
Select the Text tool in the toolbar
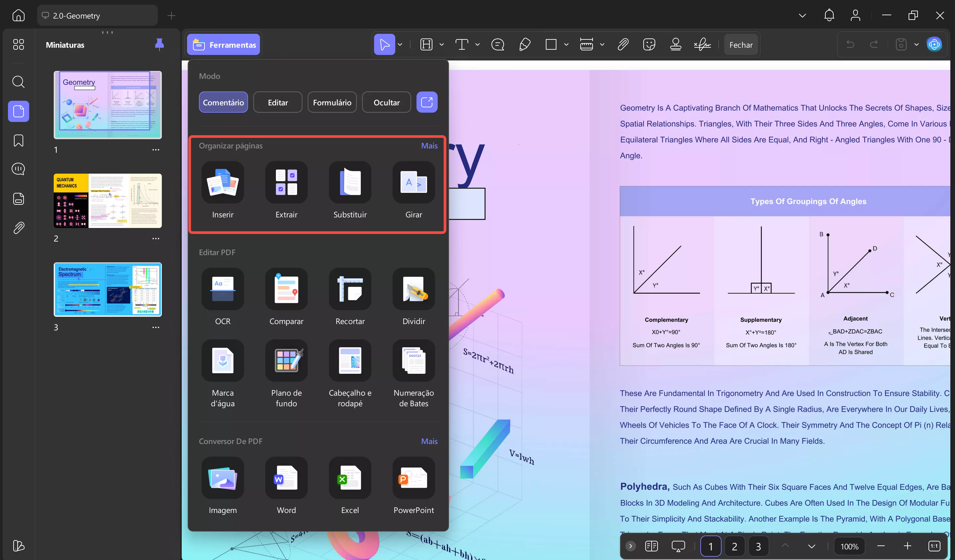click(x=462, y=44)
